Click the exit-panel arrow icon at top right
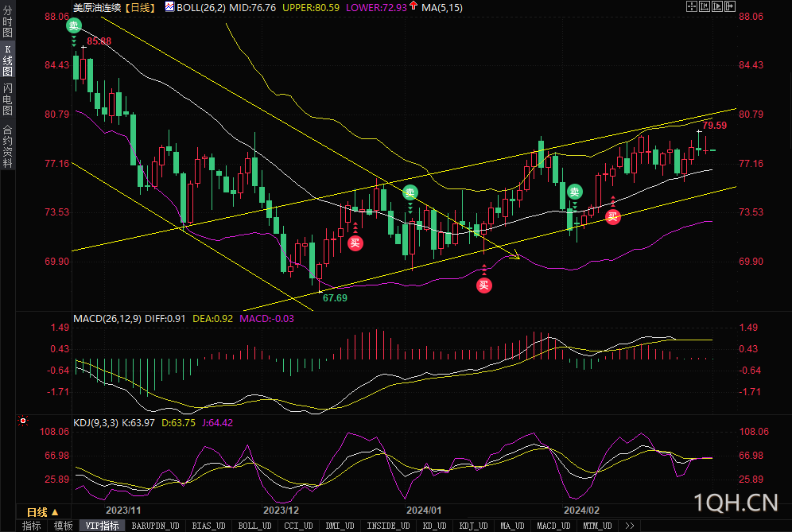The width and height of the screenshot is (792, 532). coord(730,6)
